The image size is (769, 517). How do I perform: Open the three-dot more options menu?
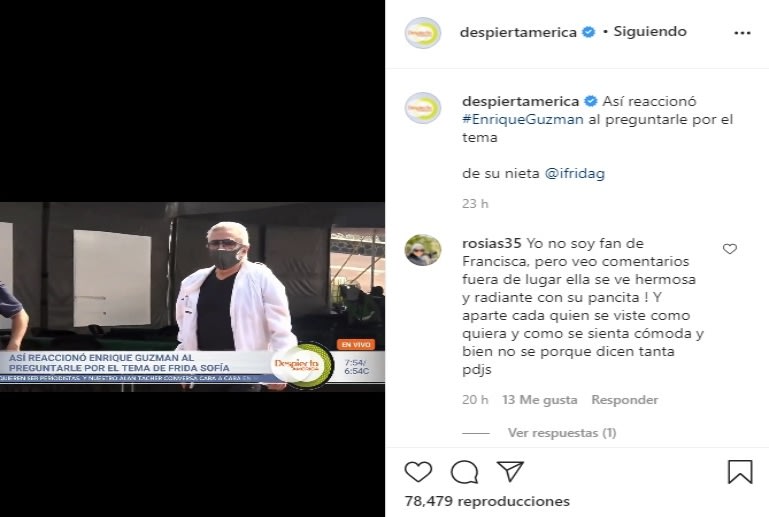(742, 33)
